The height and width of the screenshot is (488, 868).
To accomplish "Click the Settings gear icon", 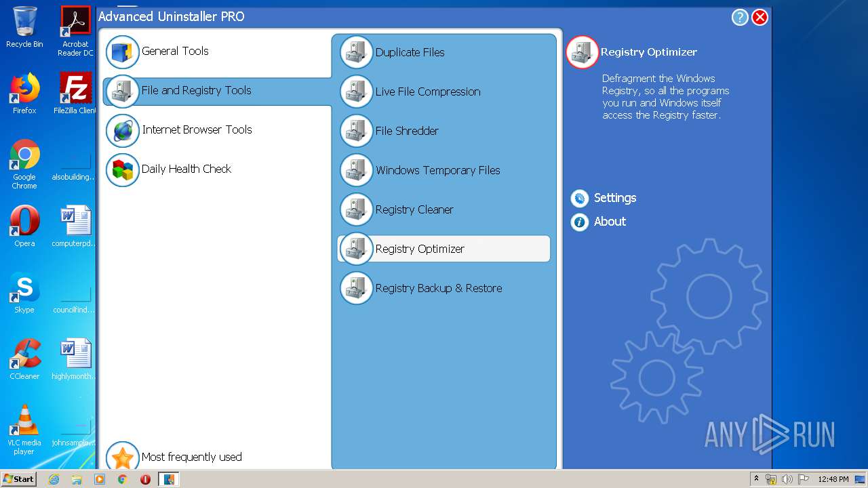I will point(579,198).
